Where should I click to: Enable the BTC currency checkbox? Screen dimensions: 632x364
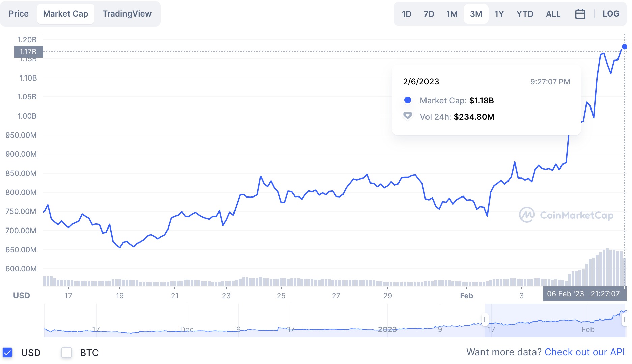[66, 353]
